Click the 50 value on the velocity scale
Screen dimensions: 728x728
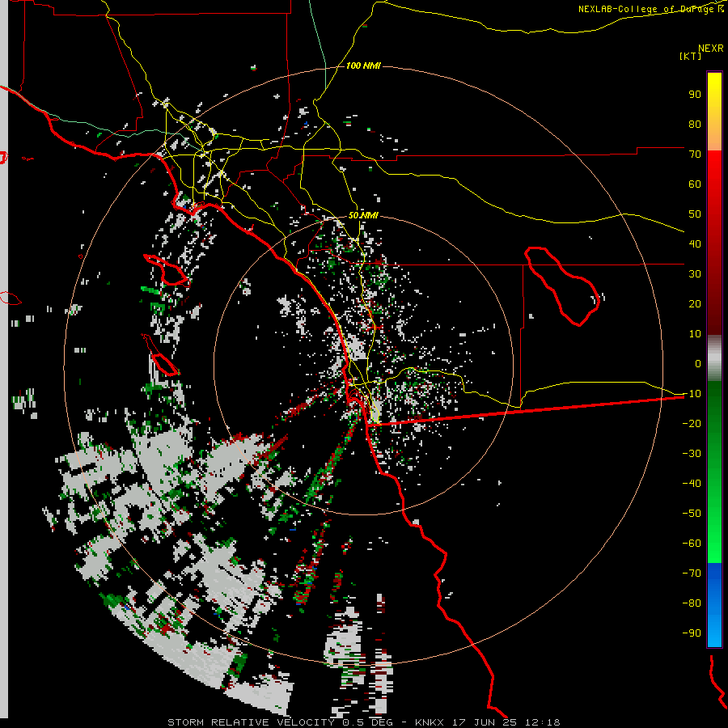[695, 214]
